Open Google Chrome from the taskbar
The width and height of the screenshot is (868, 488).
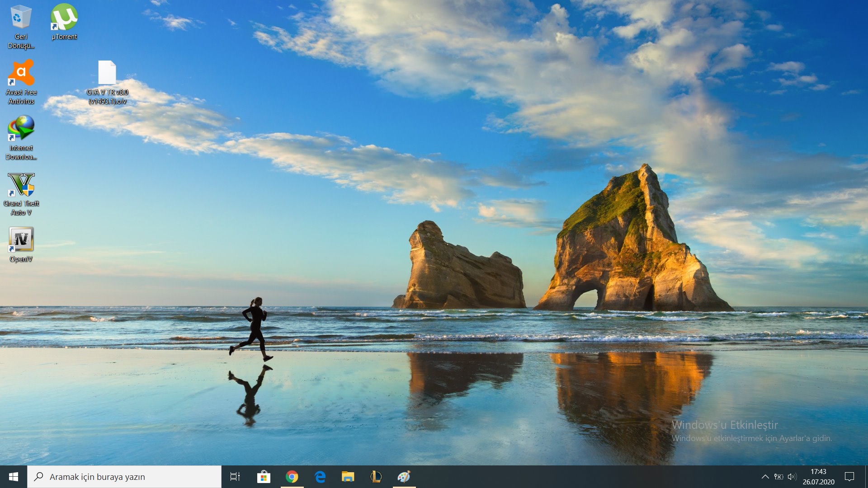292,477
